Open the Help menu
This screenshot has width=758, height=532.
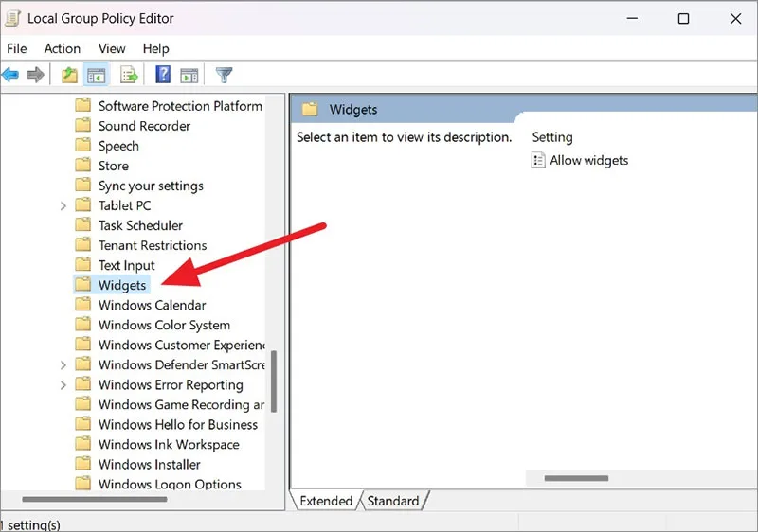pos(155,48)
